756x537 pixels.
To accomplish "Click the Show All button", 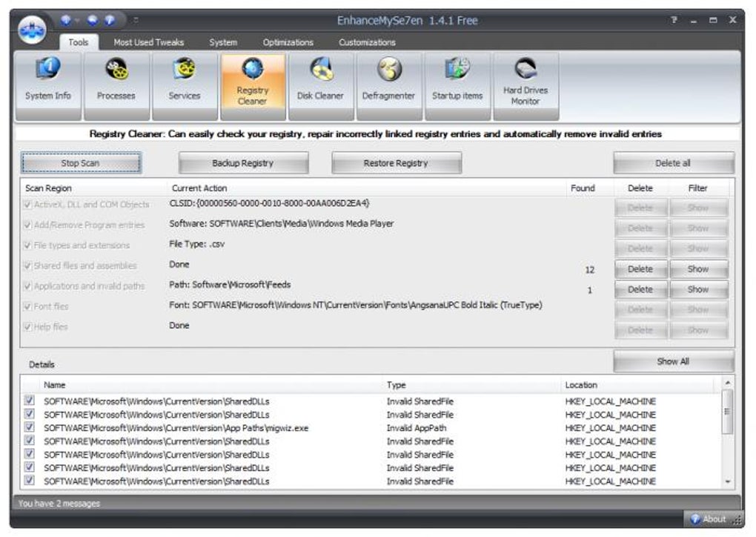I will point(674,361).
